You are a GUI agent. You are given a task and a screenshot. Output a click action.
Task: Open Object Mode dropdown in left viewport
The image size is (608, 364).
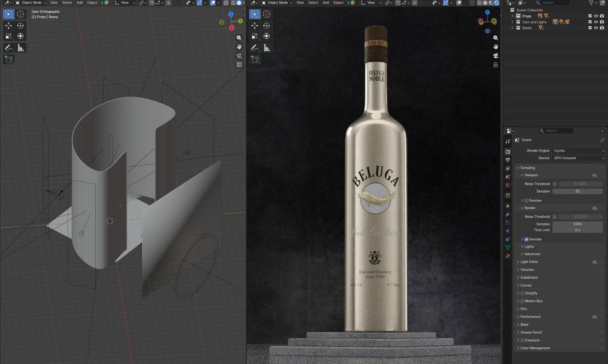(31, 3)
